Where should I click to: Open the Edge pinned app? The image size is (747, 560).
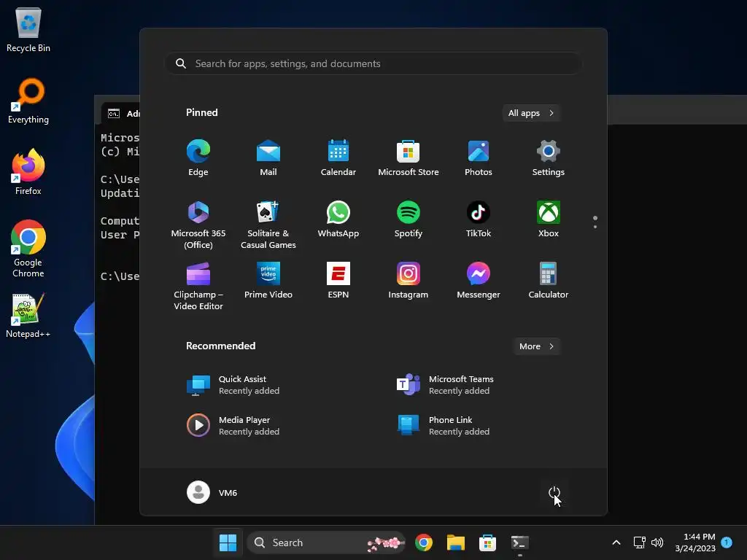click(198, 158)
